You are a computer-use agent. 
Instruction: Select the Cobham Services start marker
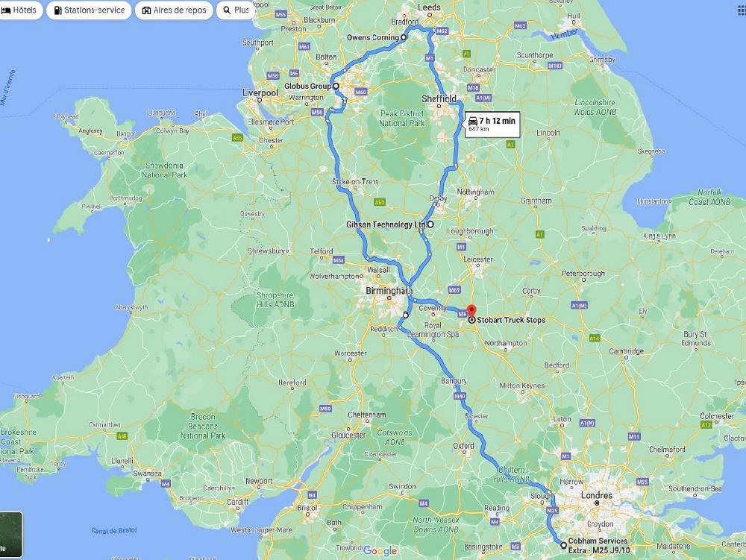click(563, 545)
